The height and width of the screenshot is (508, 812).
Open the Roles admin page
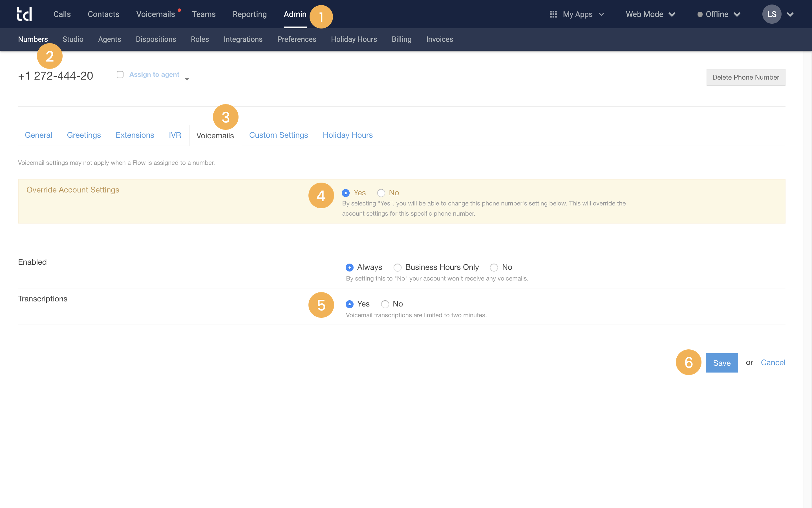pos(200,39)
